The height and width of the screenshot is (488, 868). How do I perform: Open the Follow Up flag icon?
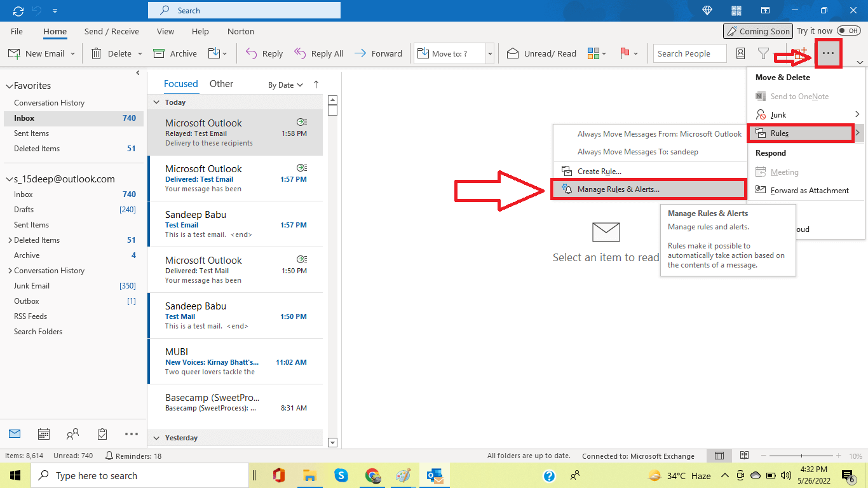tap(626, 53)
